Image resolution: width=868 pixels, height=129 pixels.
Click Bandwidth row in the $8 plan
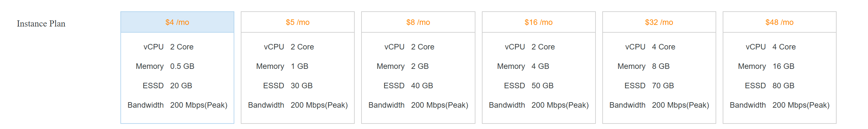point(418,105)
